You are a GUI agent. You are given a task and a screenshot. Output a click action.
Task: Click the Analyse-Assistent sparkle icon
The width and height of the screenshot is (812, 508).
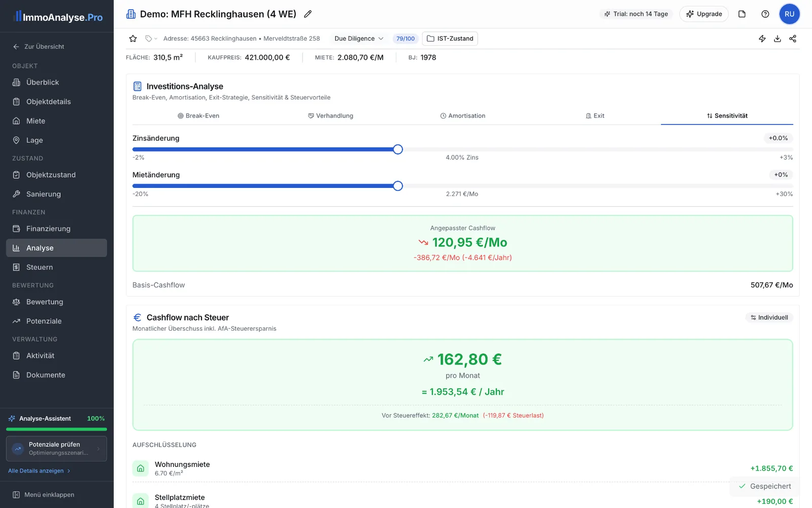pyautogui.click(x=12, y=419)
